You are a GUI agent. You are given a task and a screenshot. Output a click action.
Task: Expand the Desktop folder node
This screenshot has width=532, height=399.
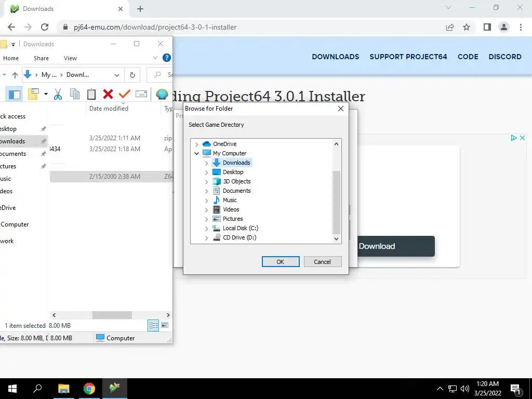(x=206, y=172)
